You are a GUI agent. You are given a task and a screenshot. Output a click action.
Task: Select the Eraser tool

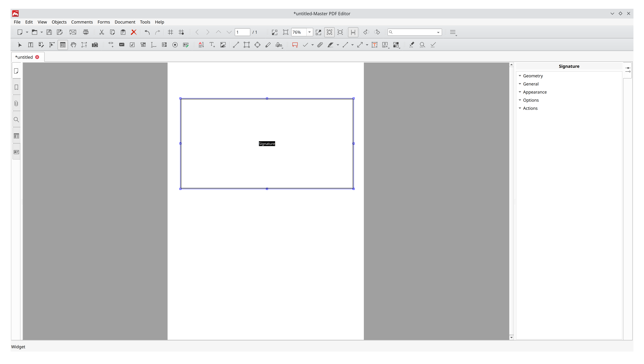[411, 45]
